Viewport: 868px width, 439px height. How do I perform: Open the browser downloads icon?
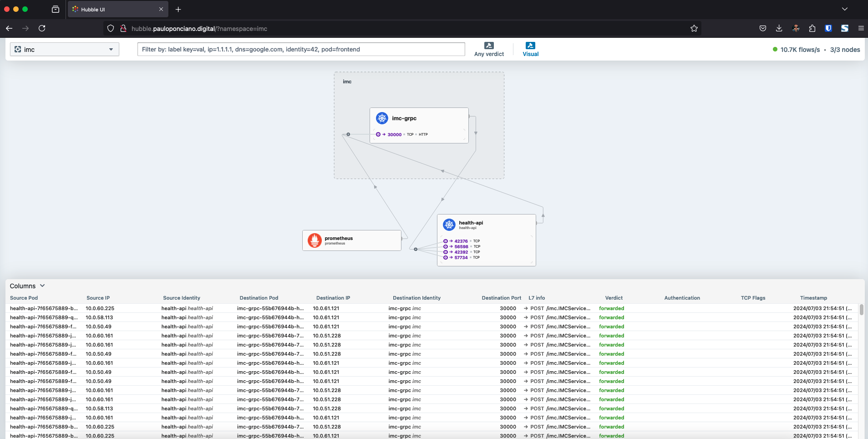[779, 28]
